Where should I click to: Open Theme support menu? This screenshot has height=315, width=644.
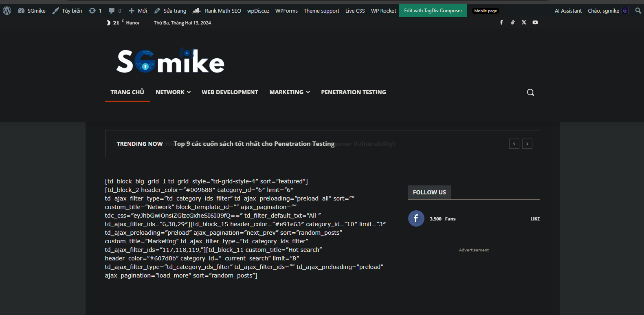pyautogui.click(x=321, y=11)
